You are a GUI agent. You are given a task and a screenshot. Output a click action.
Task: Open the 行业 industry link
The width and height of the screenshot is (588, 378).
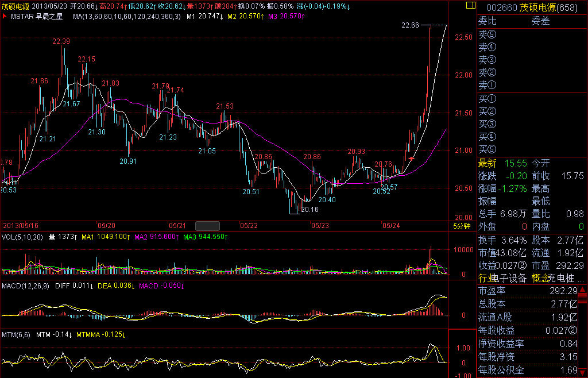click(x=485, y=278)
